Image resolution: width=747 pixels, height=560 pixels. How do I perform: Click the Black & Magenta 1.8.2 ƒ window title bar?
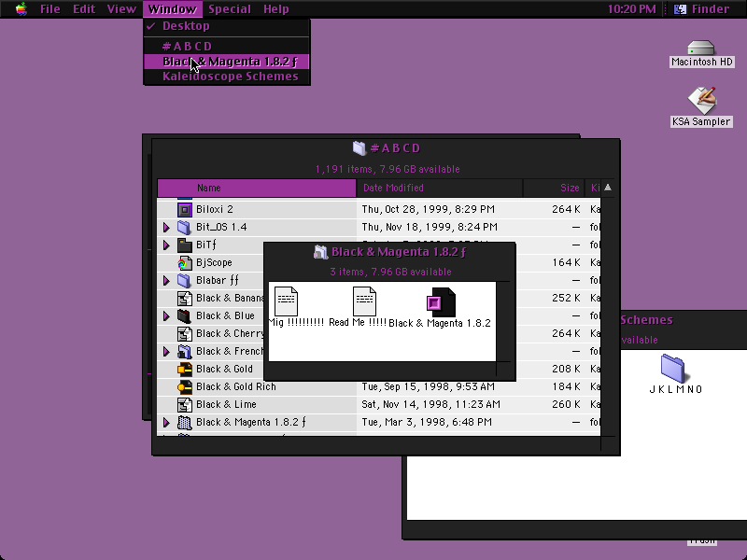[x=389, y=252]
